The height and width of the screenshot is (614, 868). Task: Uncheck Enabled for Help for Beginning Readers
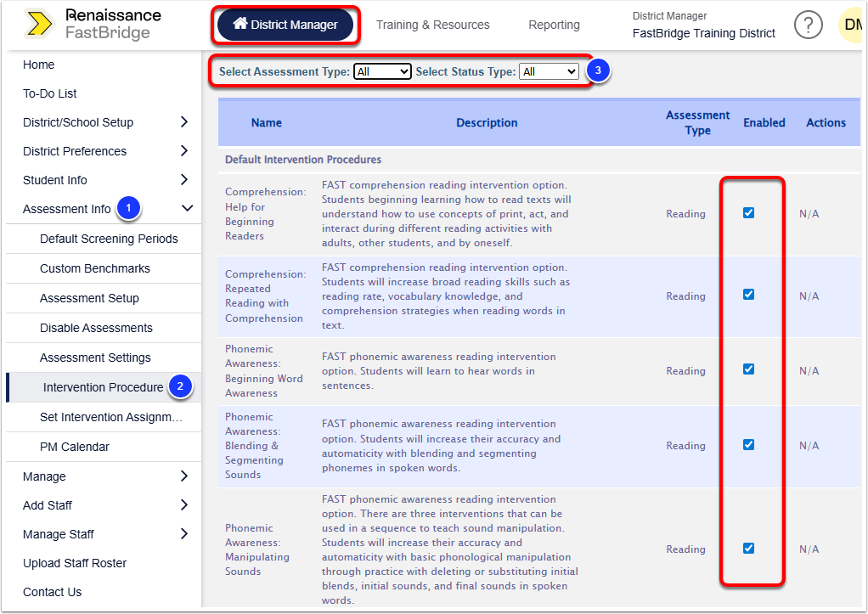point(748,212)
